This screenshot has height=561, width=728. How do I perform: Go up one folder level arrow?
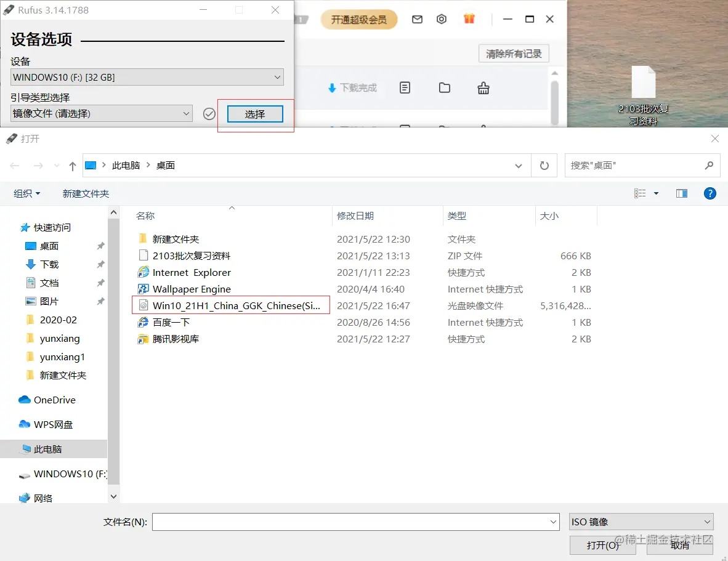73,166
